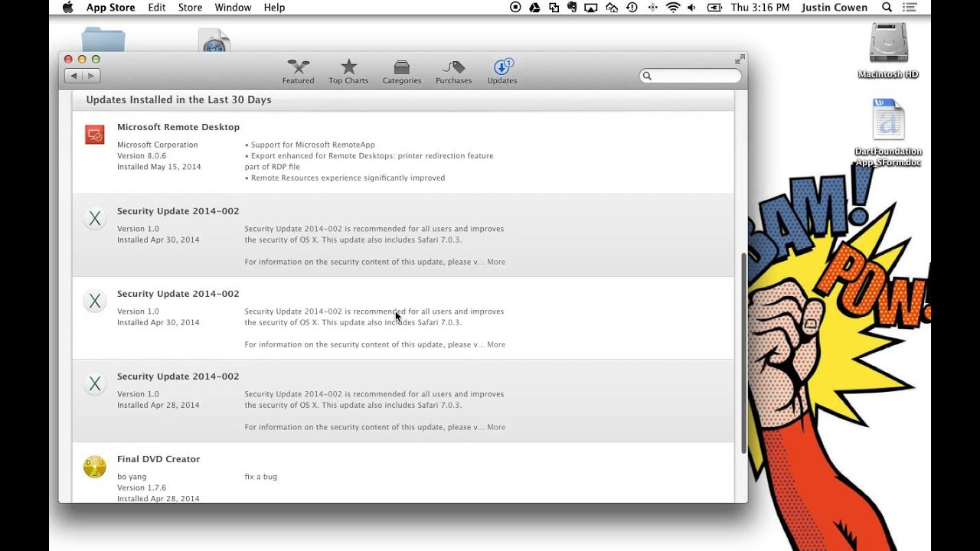Click the 'fix a bug' description
980x551 pixels.
tap(261, 477)
